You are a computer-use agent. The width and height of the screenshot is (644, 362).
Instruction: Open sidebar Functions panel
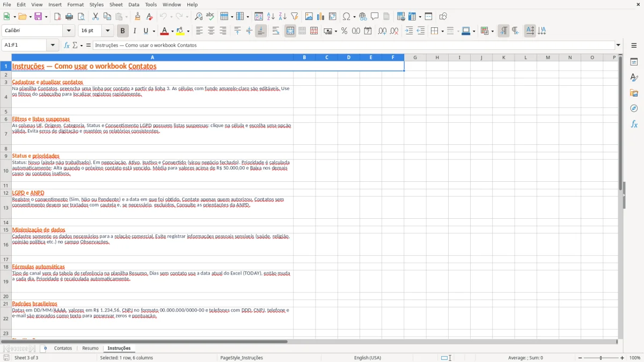tap(634, 124)
